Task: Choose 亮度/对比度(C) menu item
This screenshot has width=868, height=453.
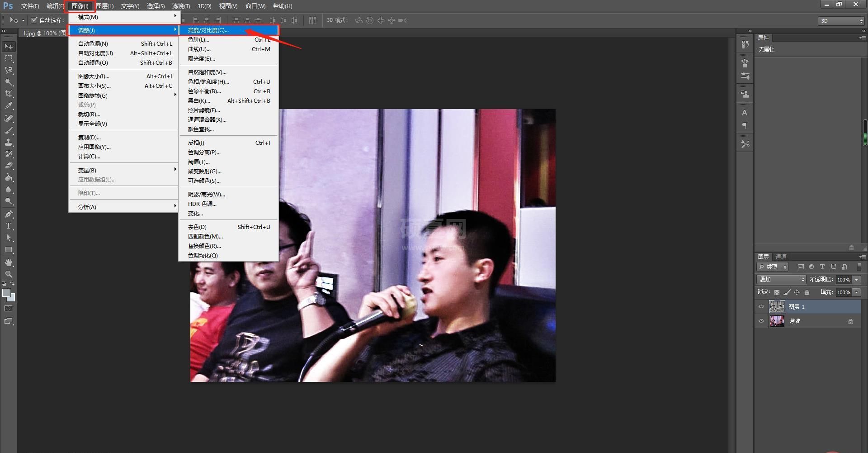Action: pyautogui.click(x=229, y=30)
